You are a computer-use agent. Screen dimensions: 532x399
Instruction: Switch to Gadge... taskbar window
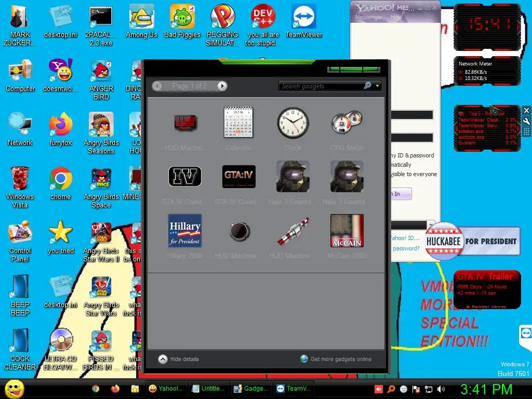[251, 389]
